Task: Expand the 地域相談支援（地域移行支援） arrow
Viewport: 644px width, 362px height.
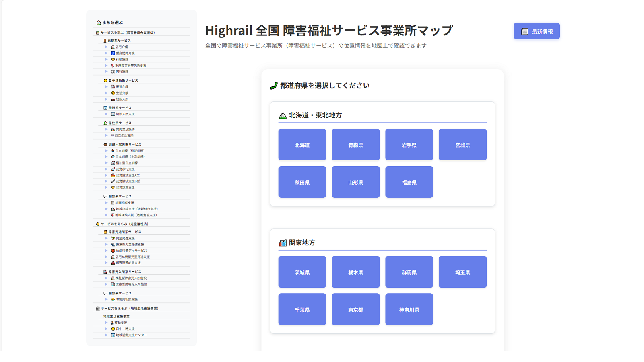Action: [106, 209]
